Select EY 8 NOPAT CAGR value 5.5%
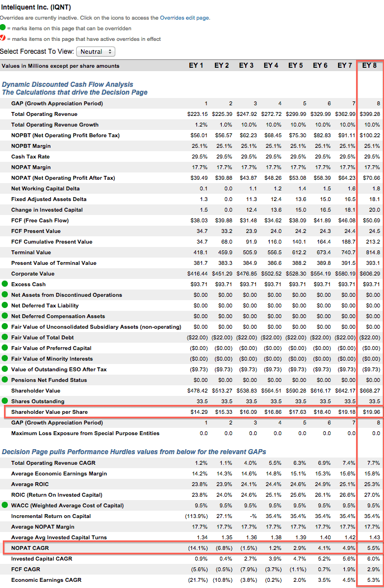Image resolution: width=384 pixels, height=588 pixels. click(373, 548)
